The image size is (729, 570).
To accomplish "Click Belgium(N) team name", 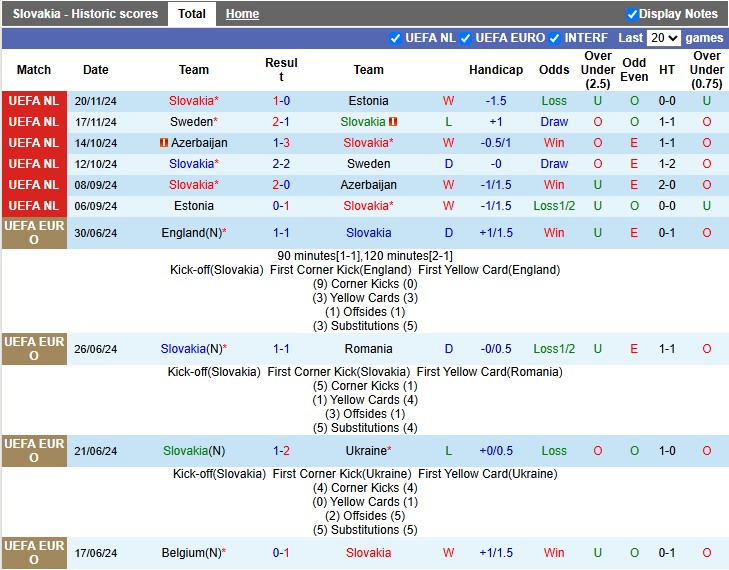I will pyautogui.click(x=191, y=553).
